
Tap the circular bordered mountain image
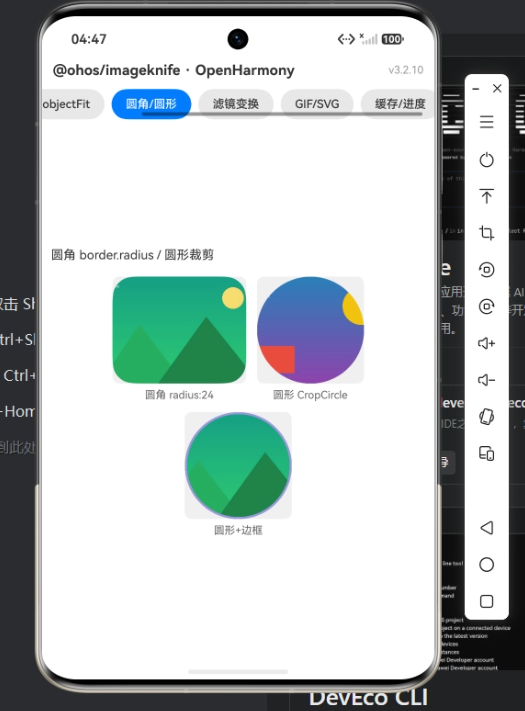tap(238, 465)
